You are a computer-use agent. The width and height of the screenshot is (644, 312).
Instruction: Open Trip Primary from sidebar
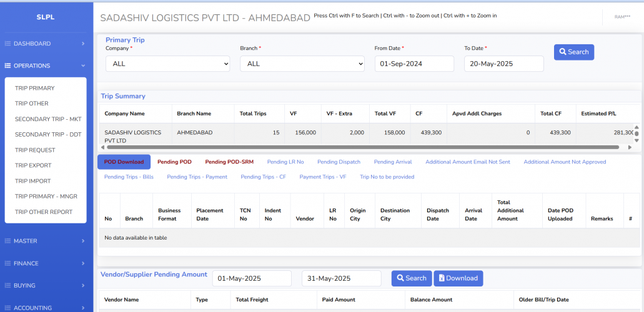pyautogui.click(x=34, y=88)
